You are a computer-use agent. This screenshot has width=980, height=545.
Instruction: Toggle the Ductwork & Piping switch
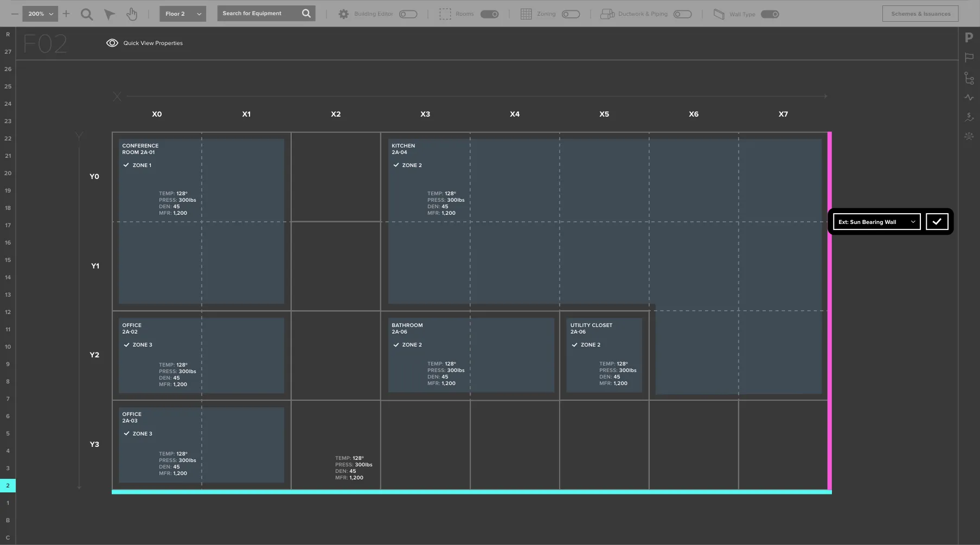pyautogui.click(x=683, y=14)
